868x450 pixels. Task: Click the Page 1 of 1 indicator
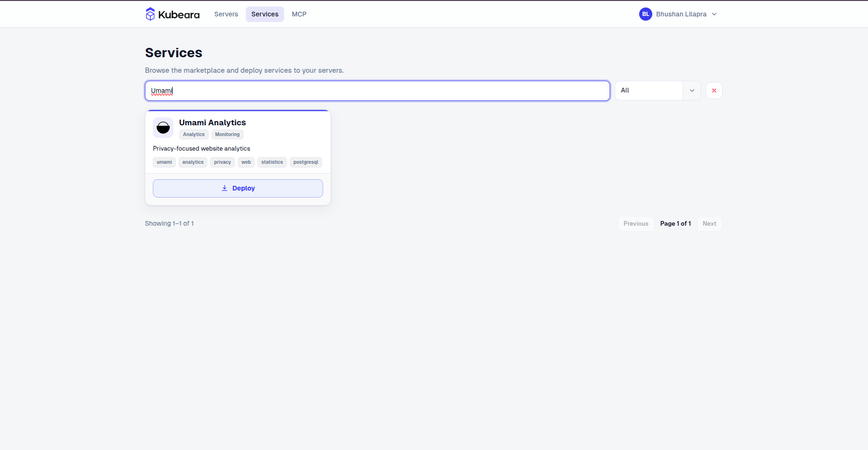676,224
